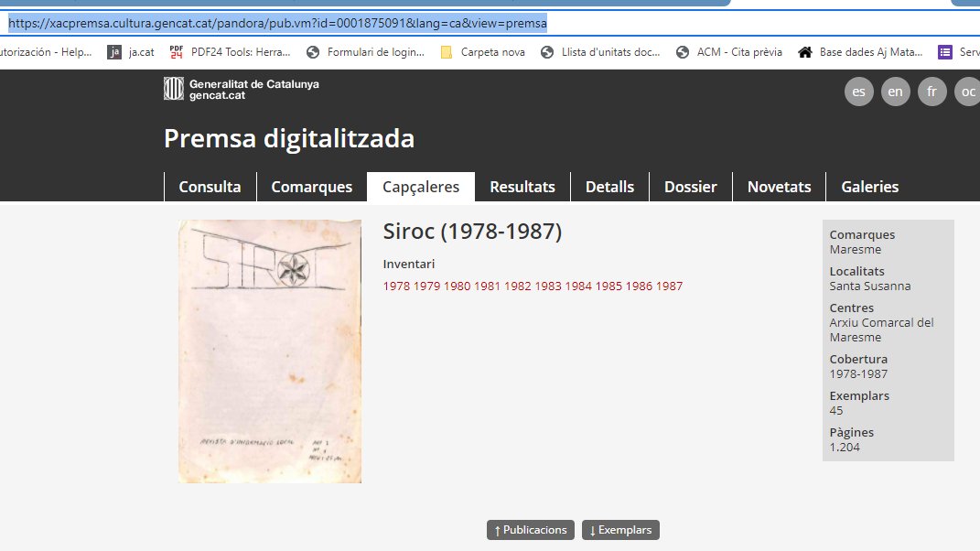Open the 1978 inventory year
The height and width of the screenshot is (551, 980).
396,286
